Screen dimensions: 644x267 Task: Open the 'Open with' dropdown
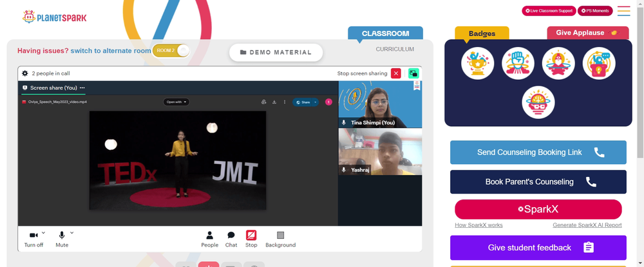coord(176,102)
